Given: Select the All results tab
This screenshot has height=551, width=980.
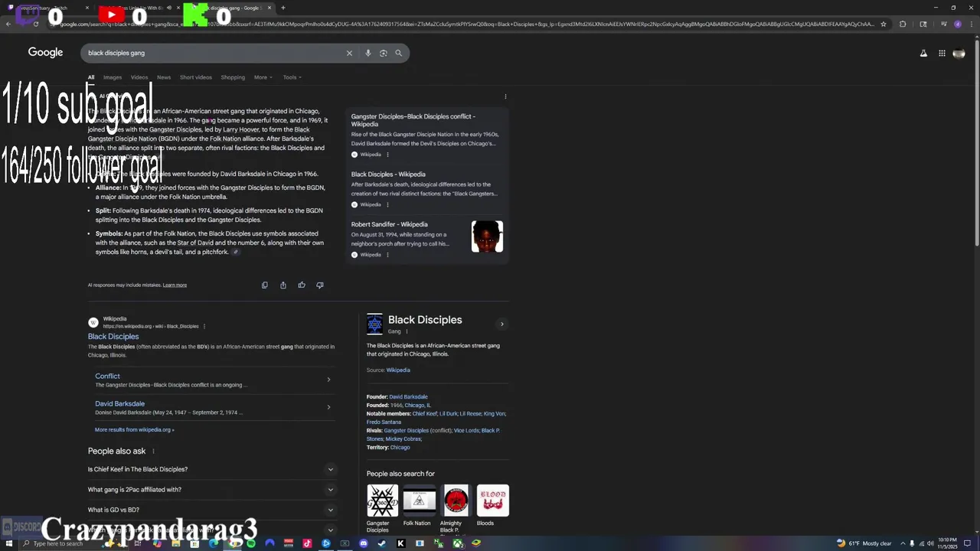Looking at the screenshot, I should [91, 77].
